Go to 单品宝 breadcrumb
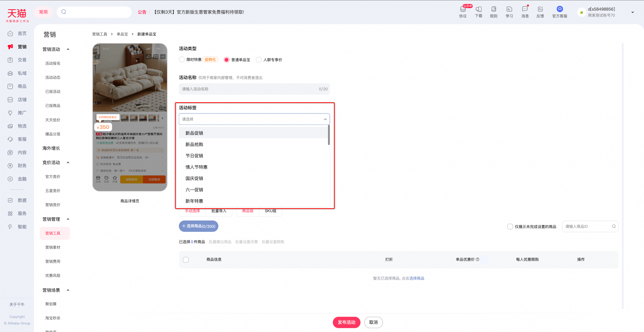644x332 pixels. 122,34
